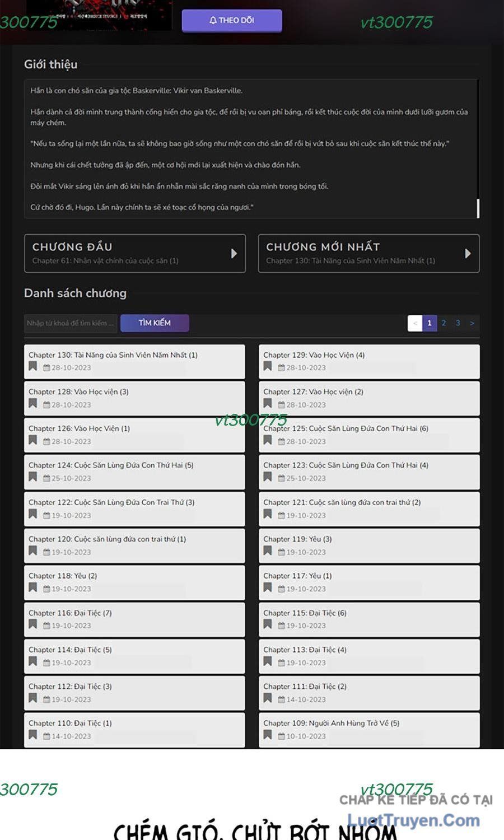
Task: Go to page 2 of chapter list
Action: tap(444, 323)
